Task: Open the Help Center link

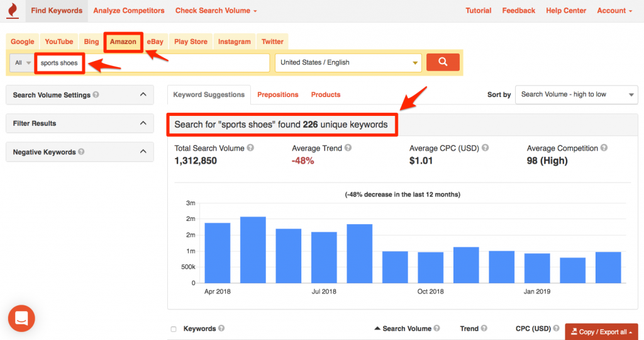Action: 566,11
